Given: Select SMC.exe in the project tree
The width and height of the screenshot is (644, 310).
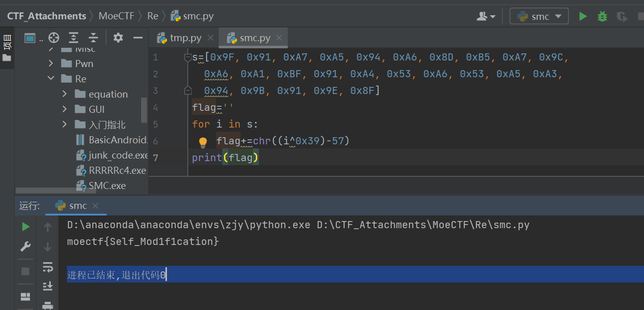Looking at the screenshot, I should [x=107, y=185].
